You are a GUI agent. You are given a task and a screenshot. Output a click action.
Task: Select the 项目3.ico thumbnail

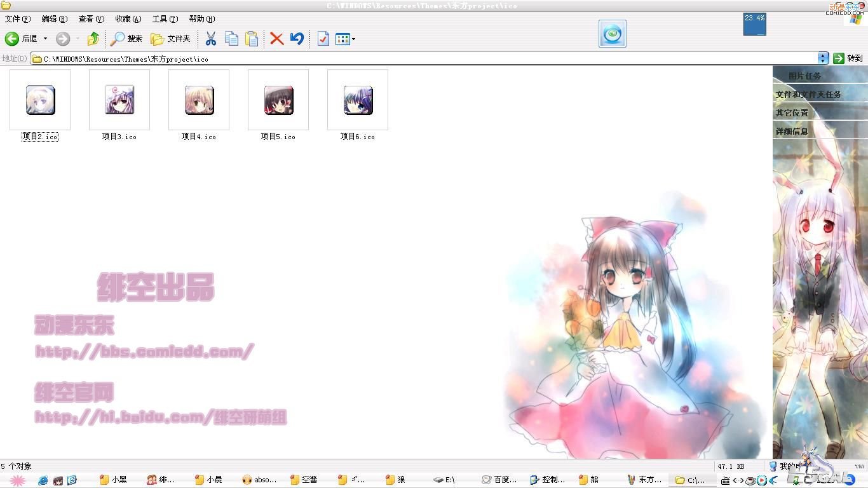[x=119, y=100]
